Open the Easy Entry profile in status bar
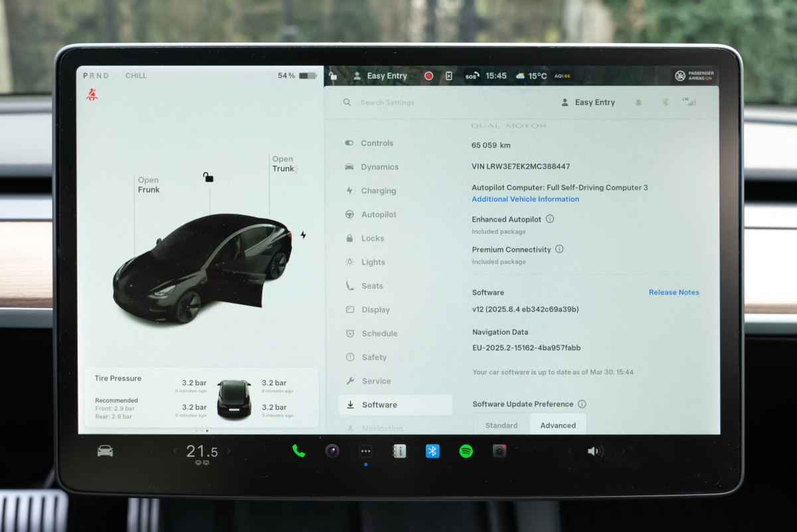The width and height of the screenshot is (797, 532). [381, 76]
